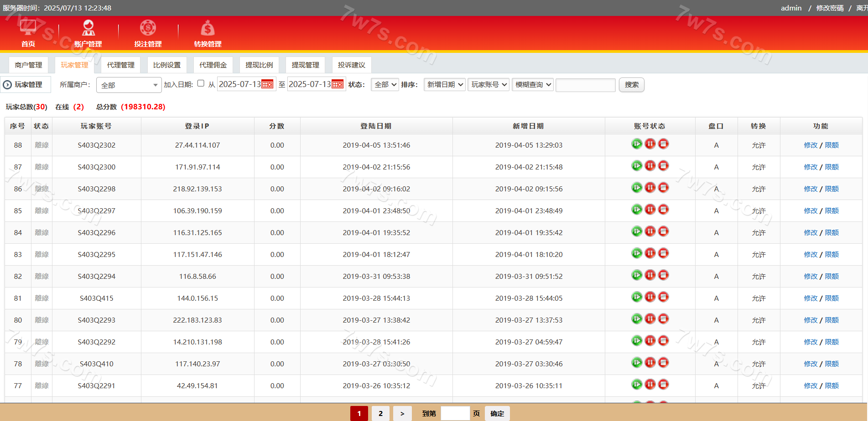
Task: Click the page number jump input field
Action: pos(455,414)
